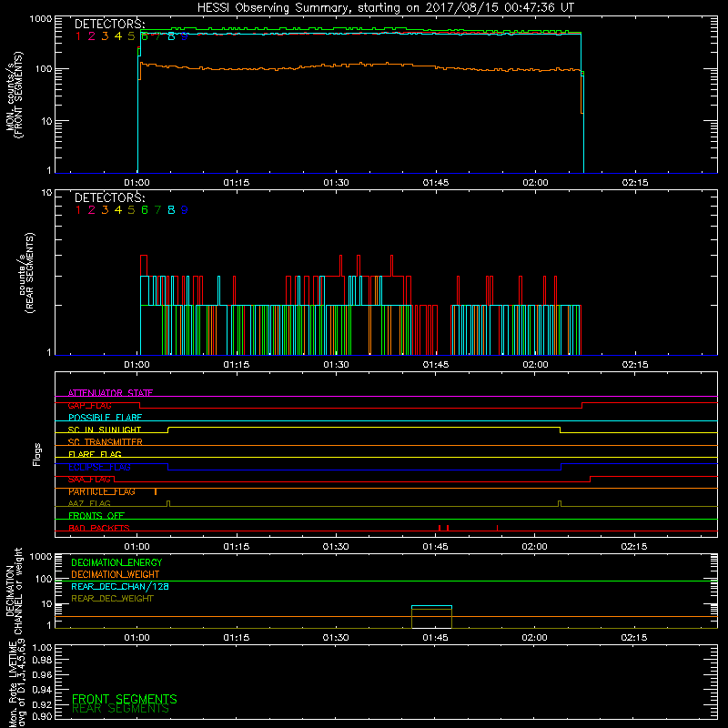Select the FRONT SEGMENTS livetime legend
The height and width of the screenshot is (728, 728).
pos(125,699)
